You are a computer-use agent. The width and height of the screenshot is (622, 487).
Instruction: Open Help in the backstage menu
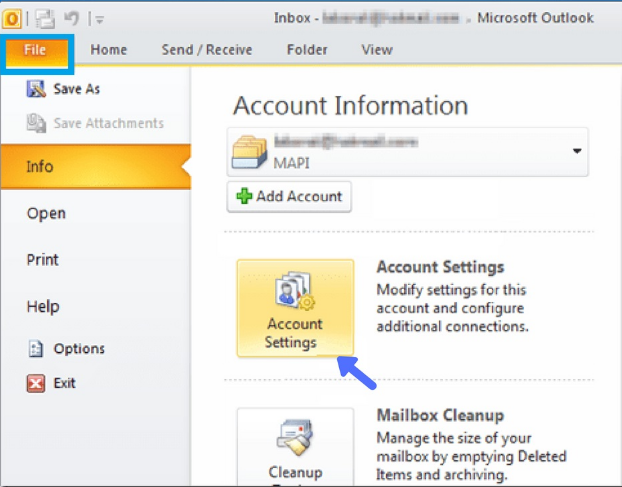click(43, 307)
